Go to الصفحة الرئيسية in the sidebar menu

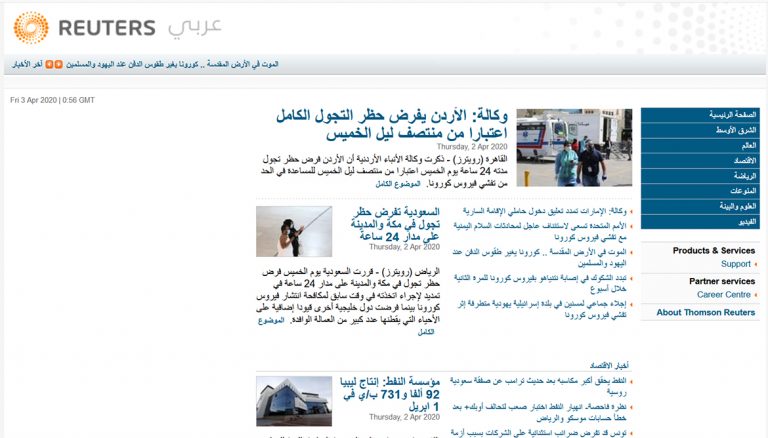(x=700, y=115)
